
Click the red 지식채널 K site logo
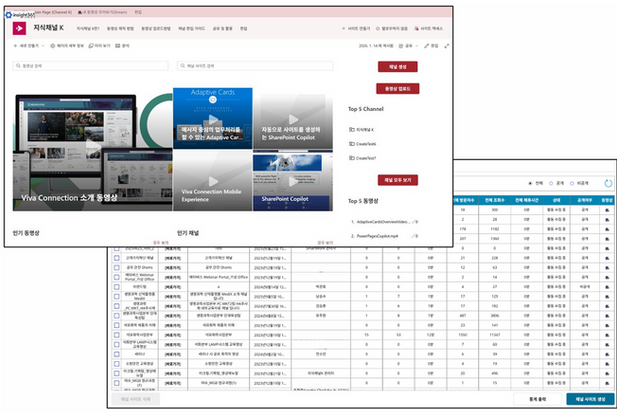click(x=19, y=28)
